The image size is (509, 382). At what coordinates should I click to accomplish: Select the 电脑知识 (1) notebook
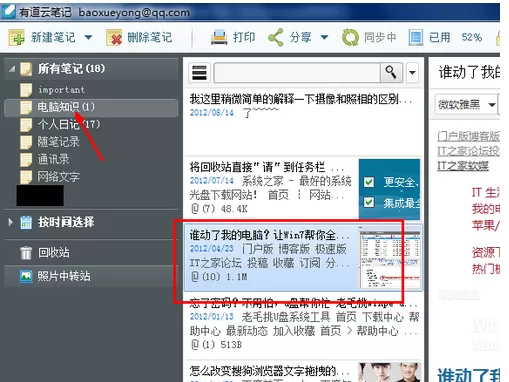pyautogui.click(x=91, y=107)
